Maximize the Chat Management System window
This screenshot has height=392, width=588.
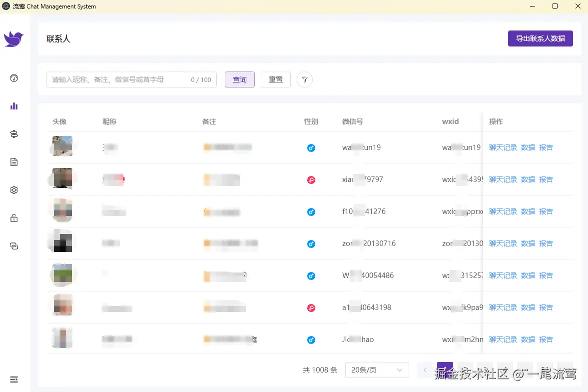555,6
